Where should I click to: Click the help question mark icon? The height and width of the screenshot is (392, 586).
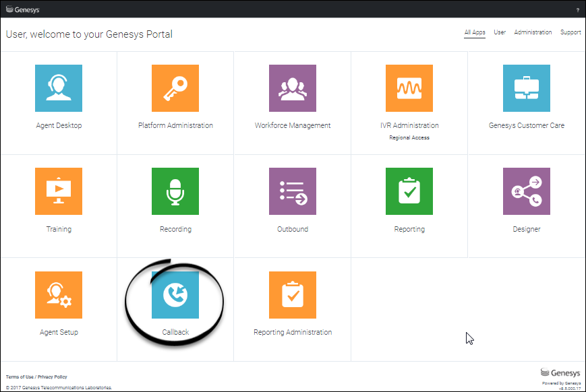(577, 9)
